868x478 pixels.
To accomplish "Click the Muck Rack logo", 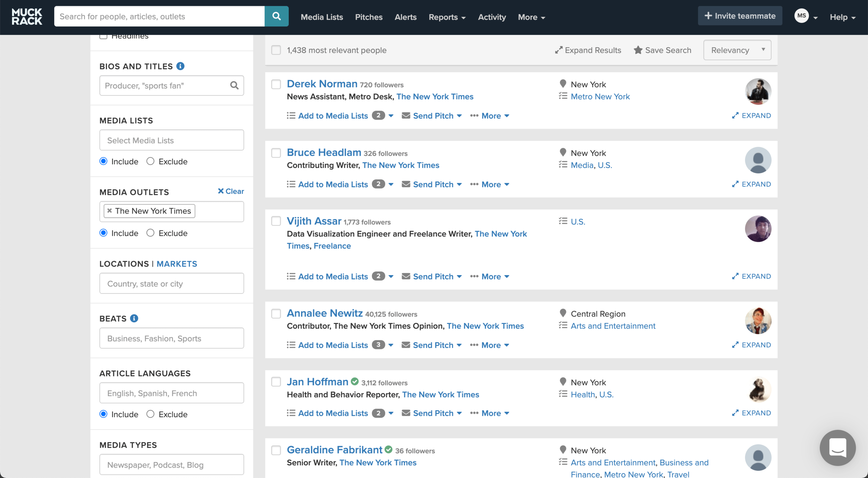I will point(27,17).
